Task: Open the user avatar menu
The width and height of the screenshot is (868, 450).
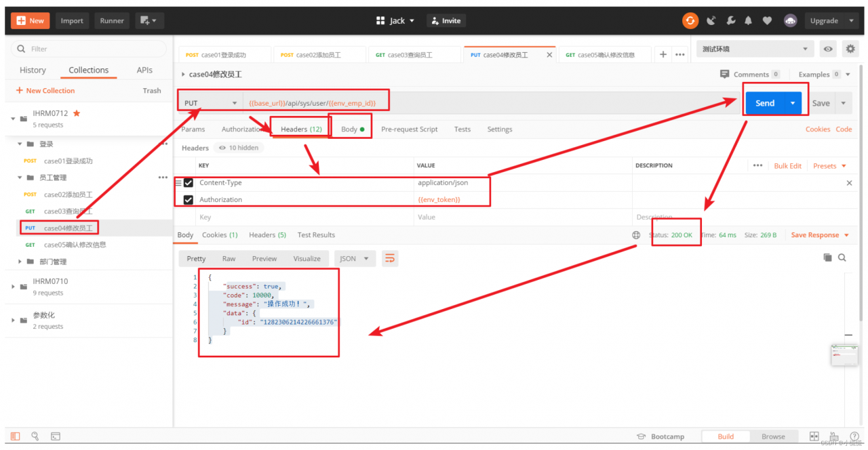Action: [790, 21]
